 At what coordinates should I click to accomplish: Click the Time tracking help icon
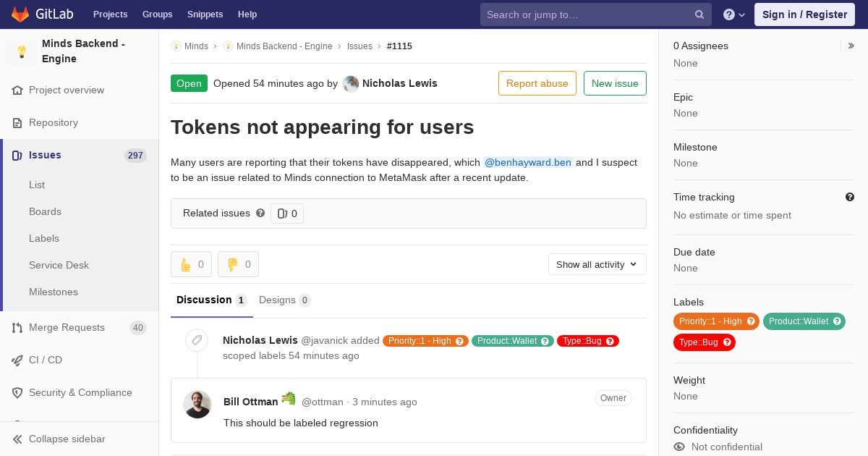pyautogui.click(x=850, y=197)
